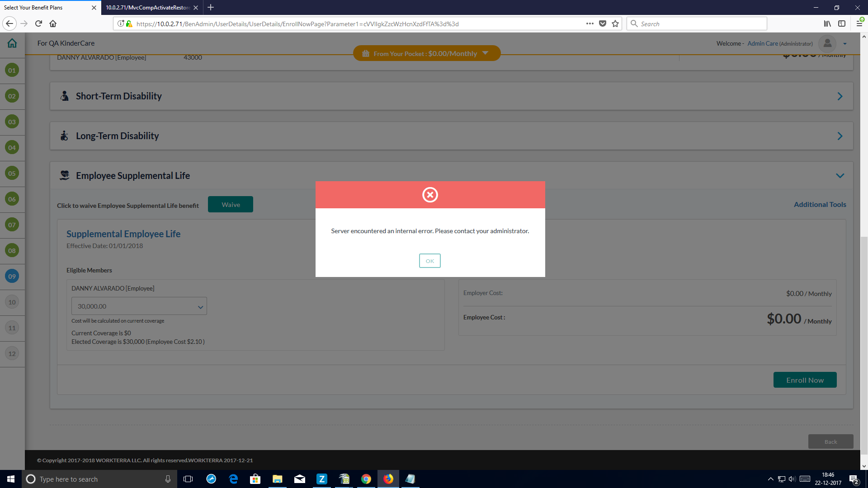
Task: Open Firefox from the taskbar
Action: 388,479
